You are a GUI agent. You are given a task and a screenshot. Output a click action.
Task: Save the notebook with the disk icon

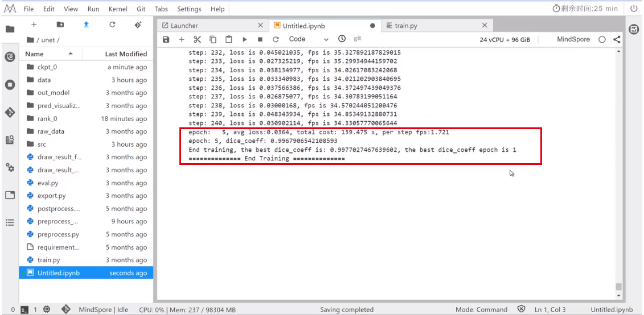[166, 39]
